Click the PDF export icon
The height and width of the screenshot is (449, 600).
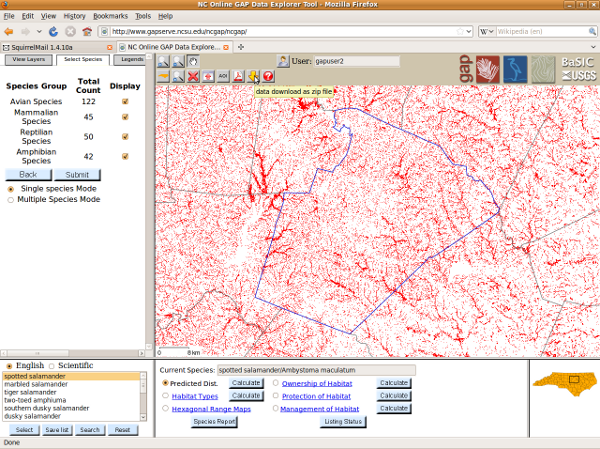pyautogui.click(x=238, y=76)
